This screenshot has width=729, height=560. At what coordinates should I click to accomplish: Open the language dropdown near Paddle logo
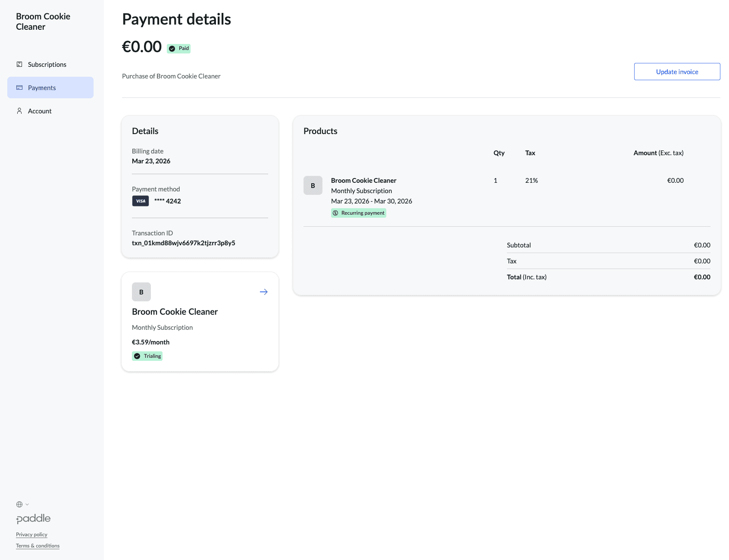coord(23,504)
